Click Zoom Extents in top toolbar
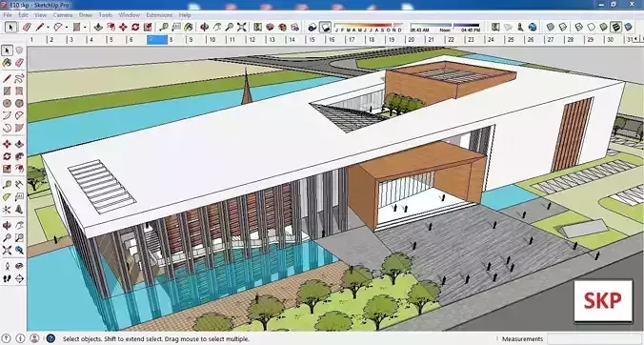Viewport: 644px width, 345px height. point(242,27)
